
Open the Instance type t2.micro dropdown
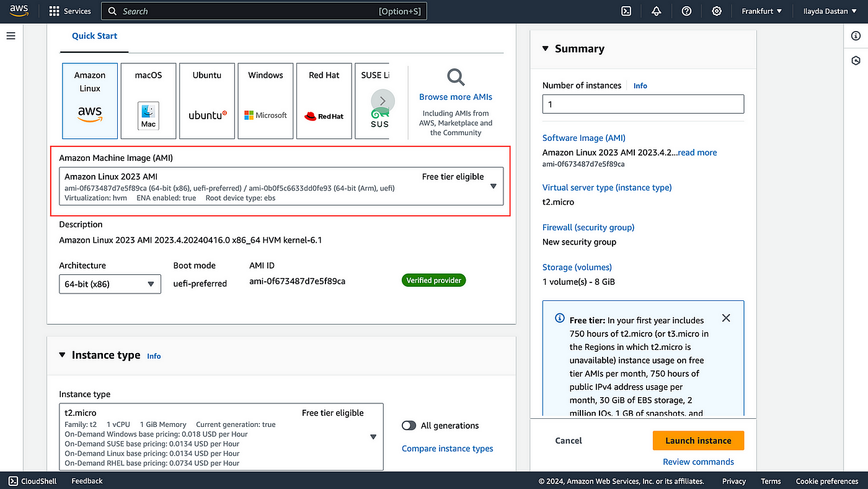click(221, 437)
